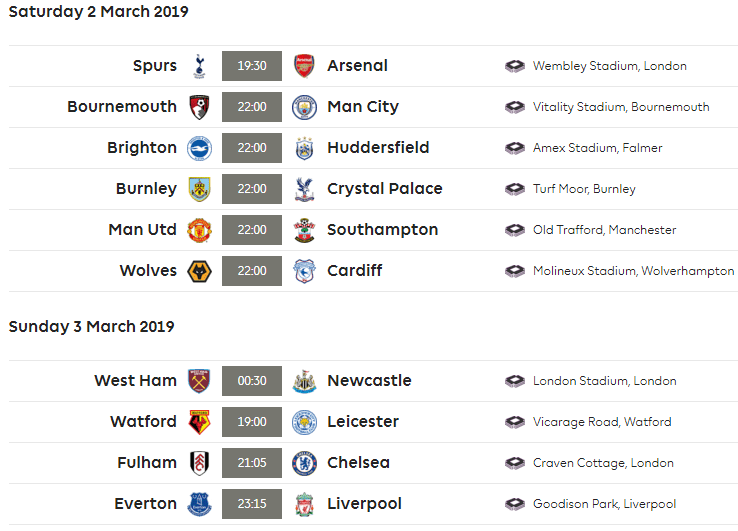
Task: Open the Bournemouth team link
Action: [x=122, y=107]
